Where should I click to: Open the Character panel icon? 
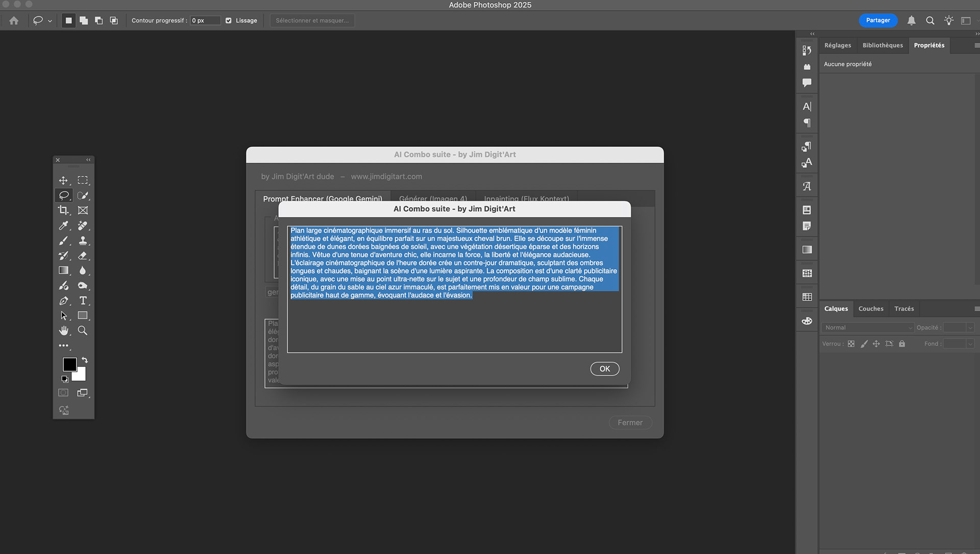tap(807, 107)
